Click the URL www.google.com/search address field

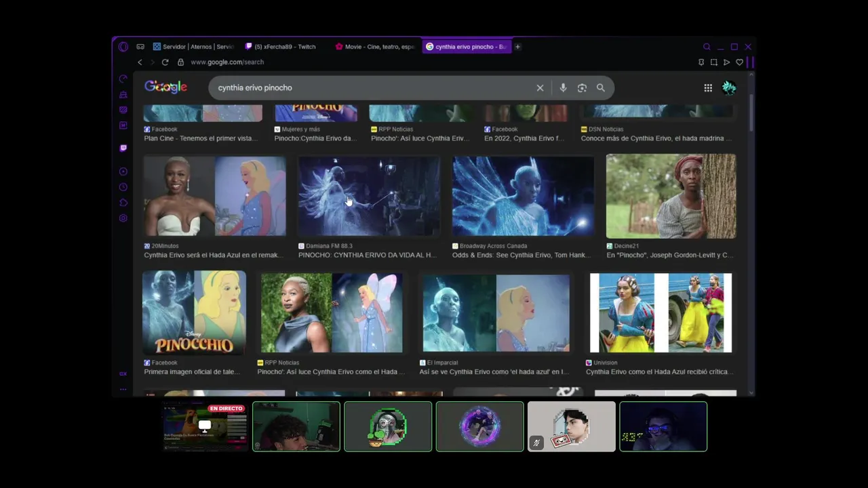(227, 62)
